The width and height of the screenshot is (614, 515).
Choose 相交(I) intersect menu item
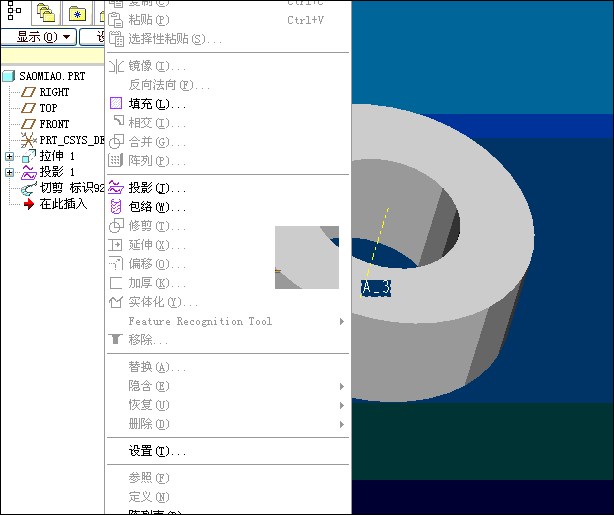(x=228, y=123)
